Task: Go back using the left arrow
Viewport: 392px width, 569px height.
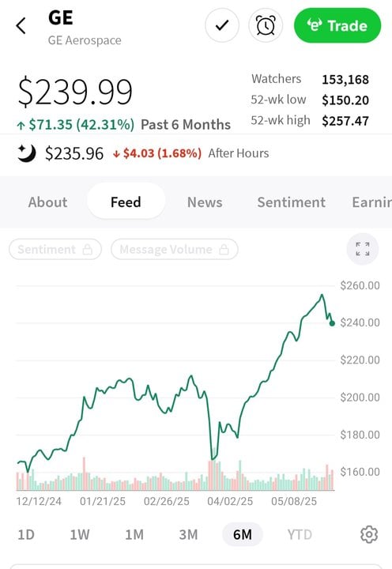Action: click(21, 26)
